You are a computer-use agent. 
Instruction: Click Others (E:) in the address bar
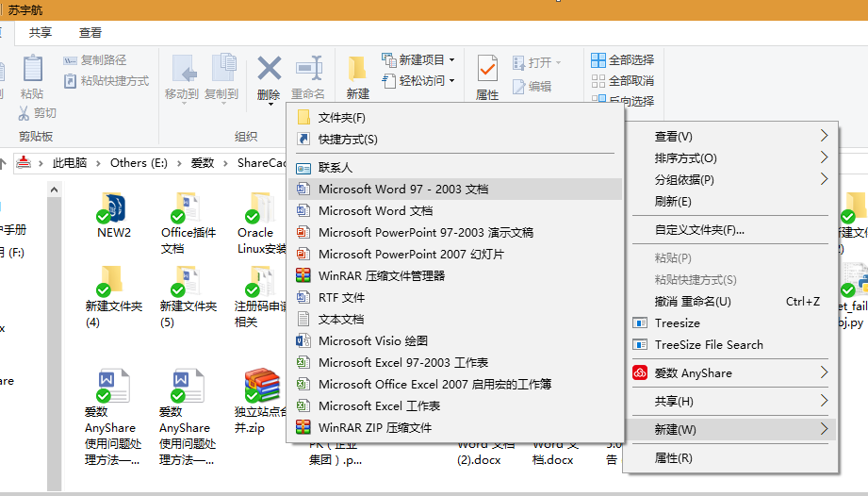tap(139, 163)
